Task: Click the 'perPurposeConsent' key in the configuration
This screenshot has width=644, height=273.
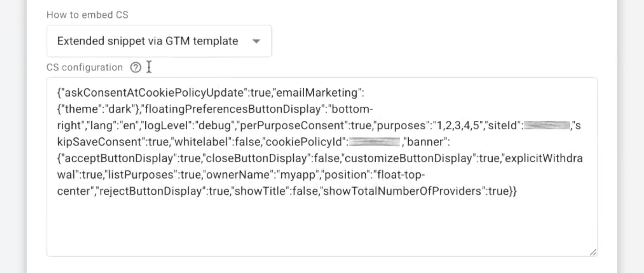Action: point(294,126)
